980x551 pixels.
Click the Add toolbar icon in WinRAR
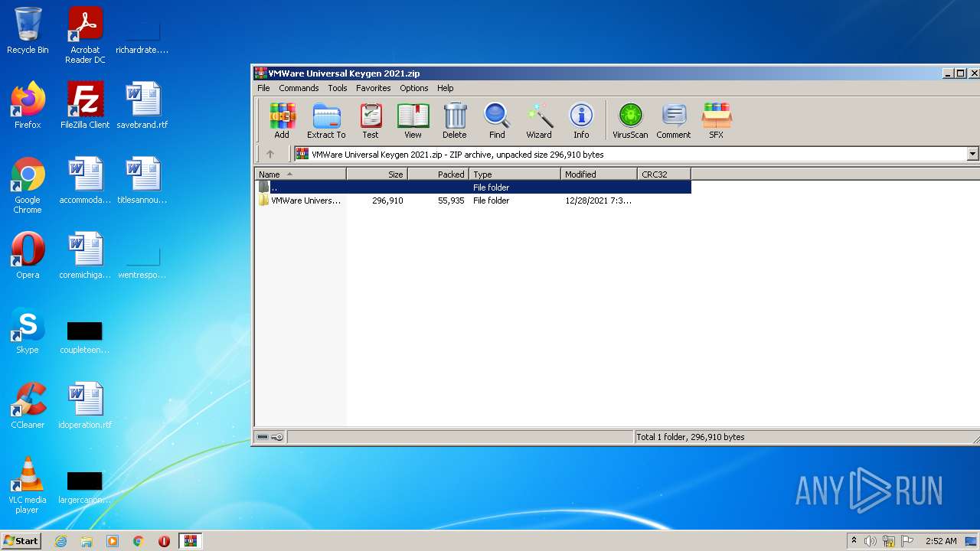(282, 121)
